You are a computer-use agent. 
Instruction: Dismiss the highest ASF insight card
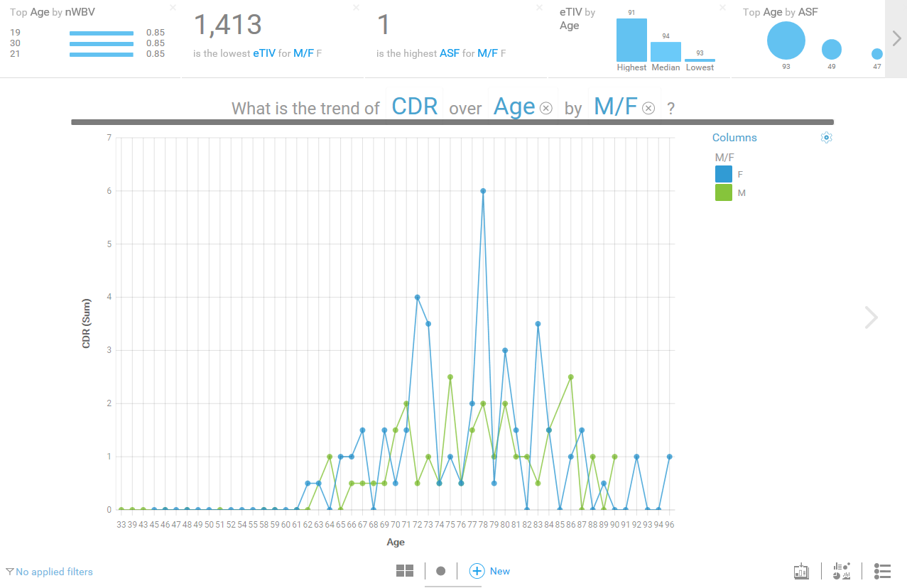tap(540, 7)
